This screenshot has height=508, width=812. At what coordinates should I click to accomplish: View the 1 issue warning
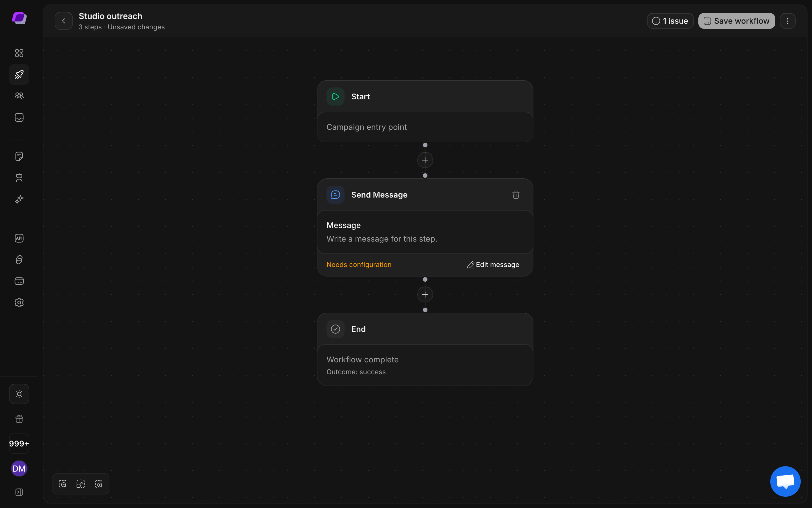[x=670, y=21]
